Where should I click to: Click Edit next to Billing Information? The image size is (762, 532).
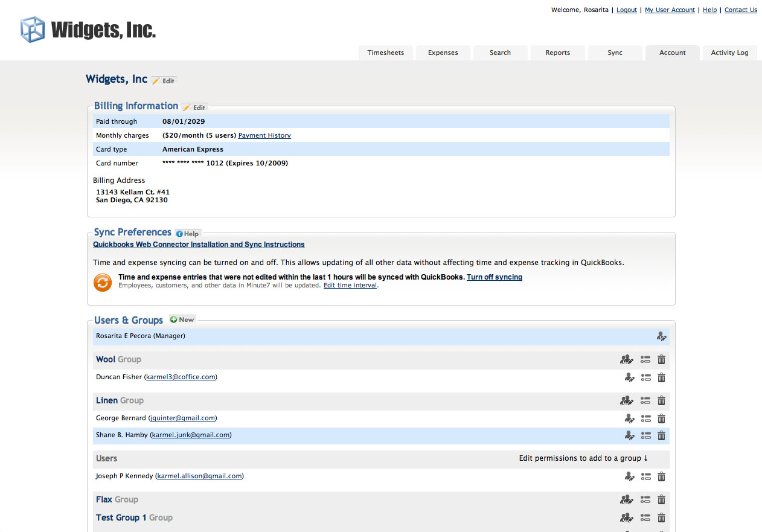(x=195, y=107)
